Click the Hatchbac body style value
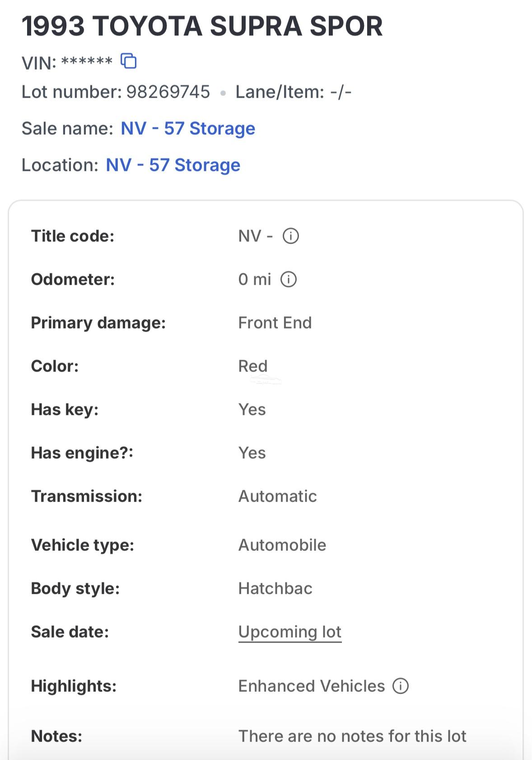Image resolution: width=532 pixels, height=760 pixels. point(275,588)
